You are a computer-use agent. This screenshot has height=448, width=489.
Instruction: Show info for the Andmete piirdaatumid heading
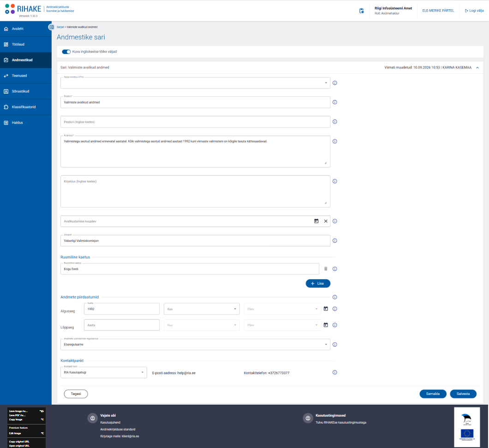335,297
